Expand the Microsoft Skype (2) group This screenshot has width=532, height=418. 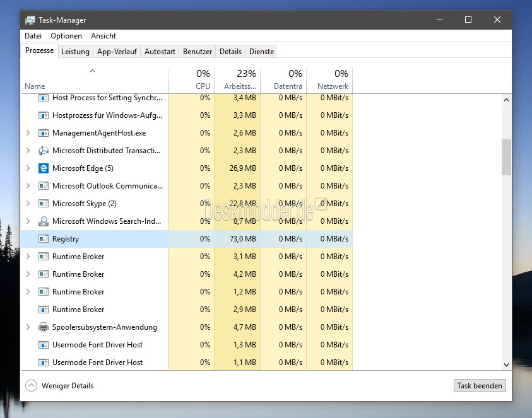(28, 204)
